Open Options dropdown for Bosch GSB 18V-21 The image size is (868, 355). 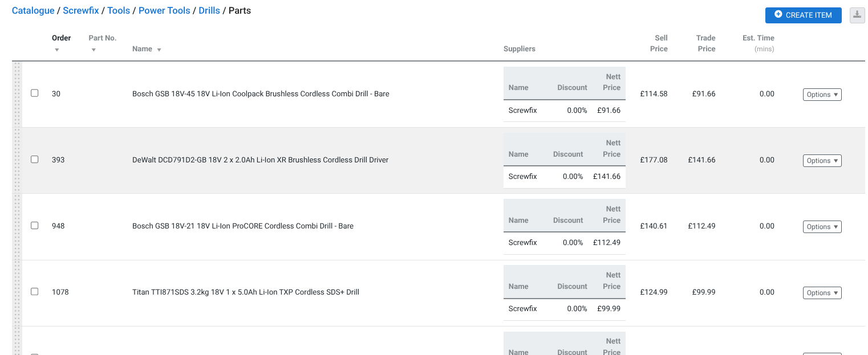[x=822, y=227]
